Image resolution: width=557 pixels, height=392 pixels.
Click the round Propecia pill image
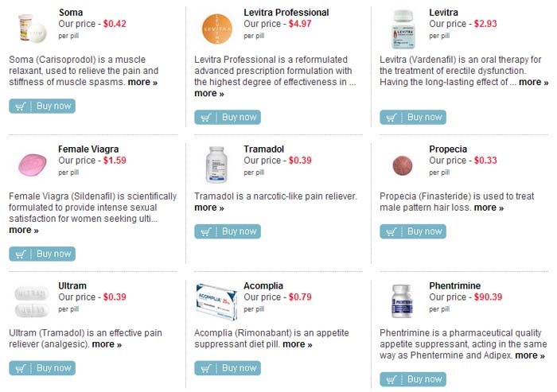[x=403, y=165]
